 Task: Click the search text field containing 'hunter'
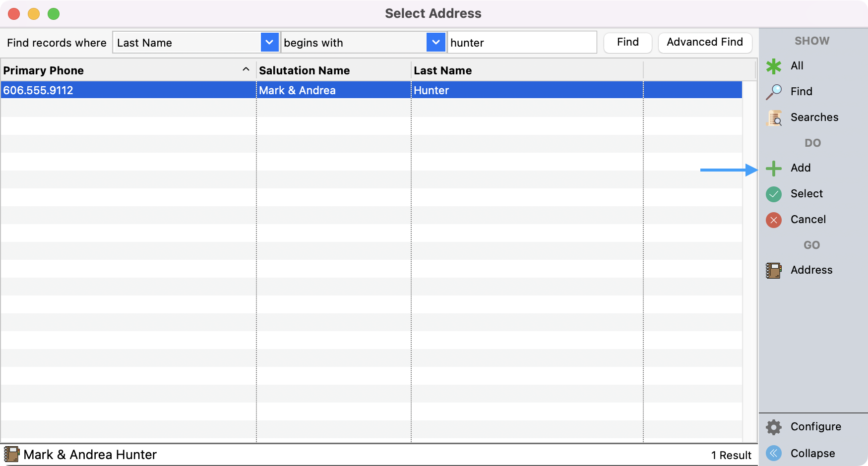521,43
